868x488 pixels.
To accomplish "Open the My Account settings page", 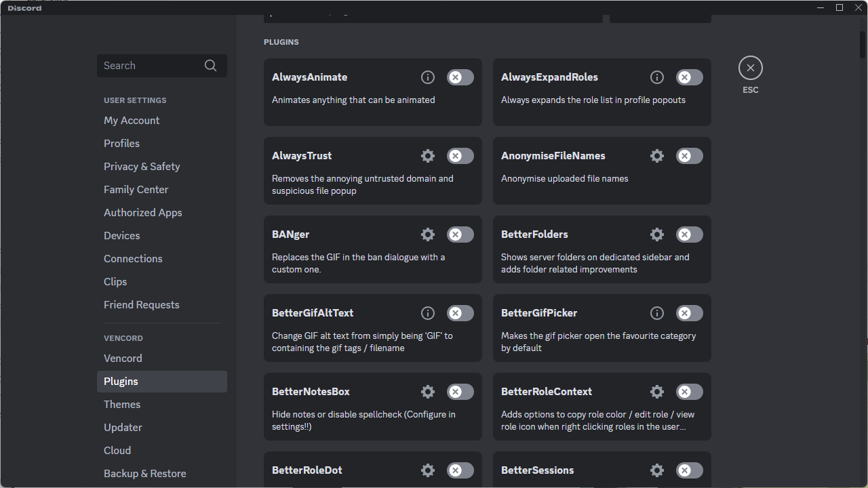I will click(132, 120).
